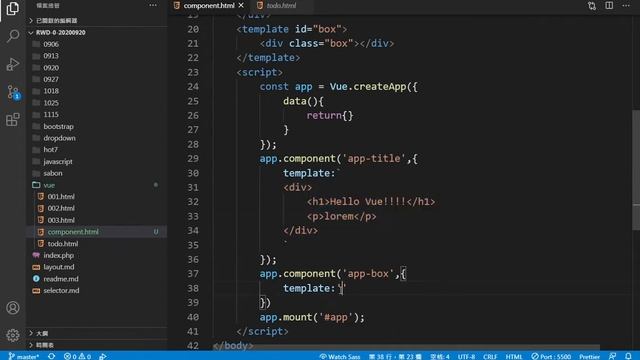Open the Accounts icon in activity bar

pos(13,308)
